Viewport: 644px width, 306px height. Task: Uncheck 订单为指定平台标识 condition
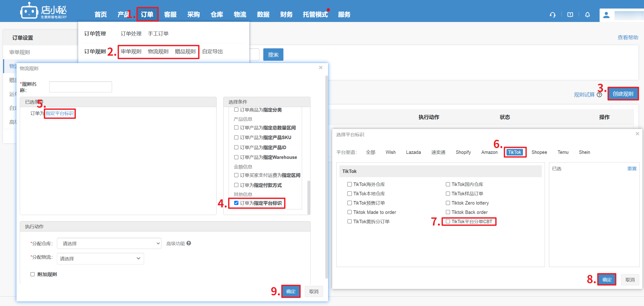(x=236, y=203)
